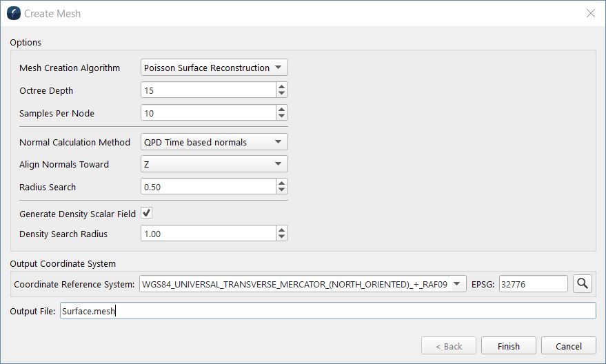The image size is (606, 364).
Task: Click the Octree Depth value field
Action: (x=208, y=90)
